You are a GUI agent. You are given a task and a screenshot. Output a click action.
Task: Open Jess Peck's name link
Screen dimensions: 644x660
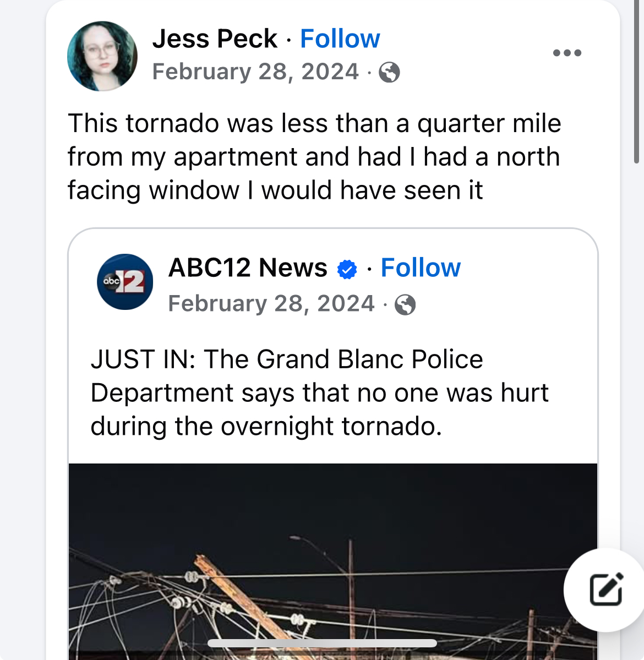pos(215,39)
